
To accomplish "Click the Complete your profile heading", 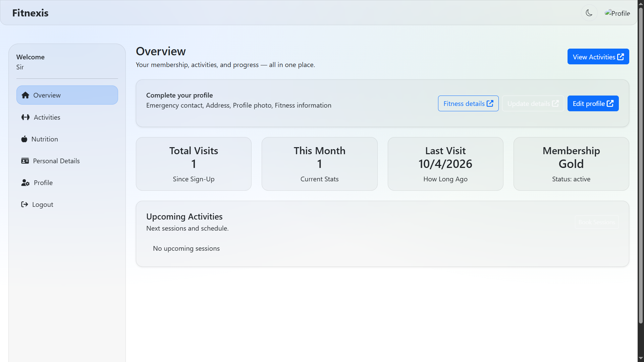I will pyautogui.click(x=179, y=95).
